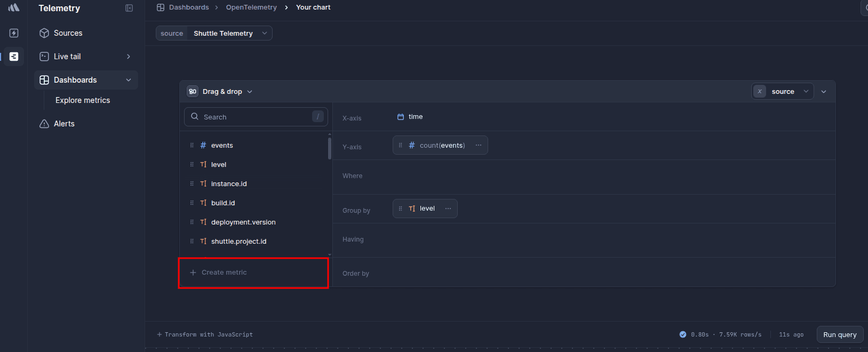
Task: Click the Alerts warning triangle icon
Action: (44, 124)
